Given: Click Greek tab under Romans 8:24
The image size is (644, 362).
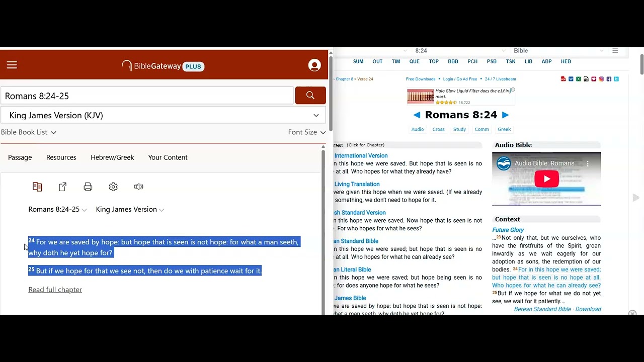Looking at the screenshot, I should (504, 129).
